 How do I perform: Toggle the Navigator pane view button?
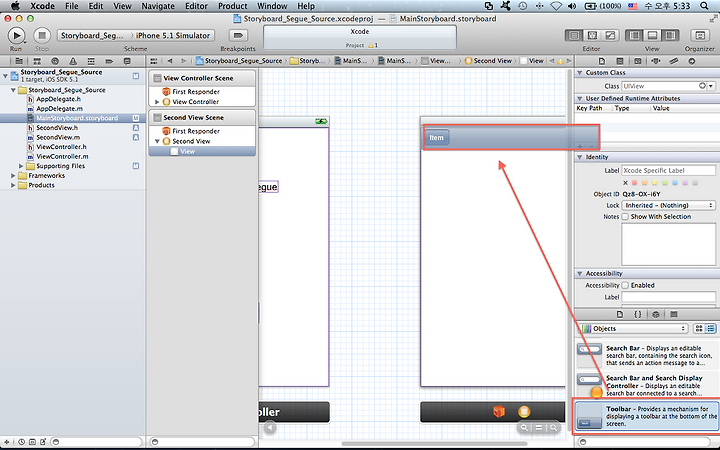pyautogui.click(x=634, y=35)
